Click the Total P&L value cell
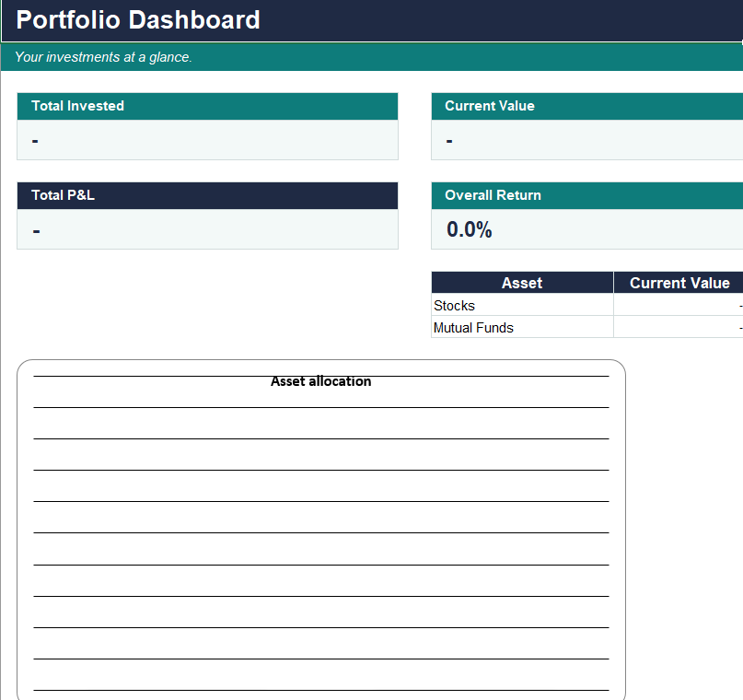The image size is (743, 700). click(x=207, y=229)
